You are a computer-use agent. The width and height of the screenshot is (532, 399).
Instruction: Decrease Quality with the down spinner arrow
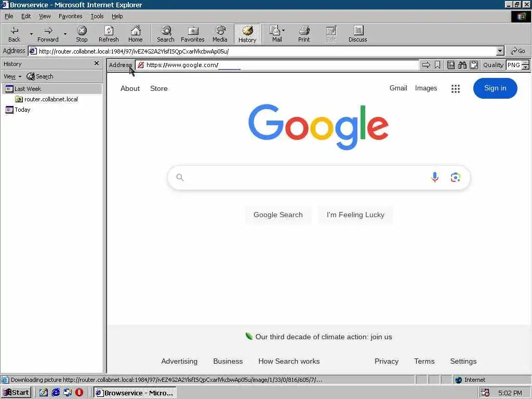(526, 67)
